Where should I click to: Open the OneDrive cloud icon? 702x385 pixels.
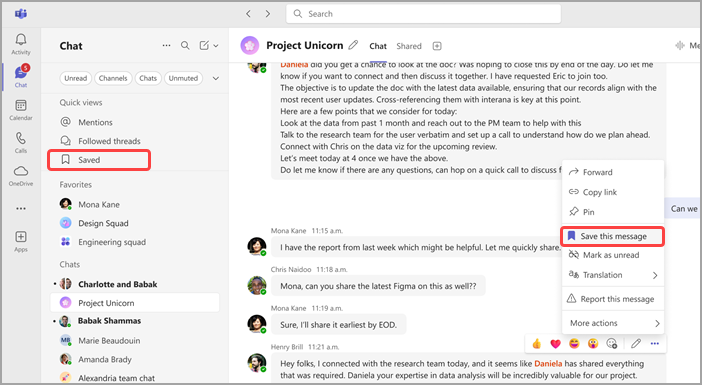(21, 175)
